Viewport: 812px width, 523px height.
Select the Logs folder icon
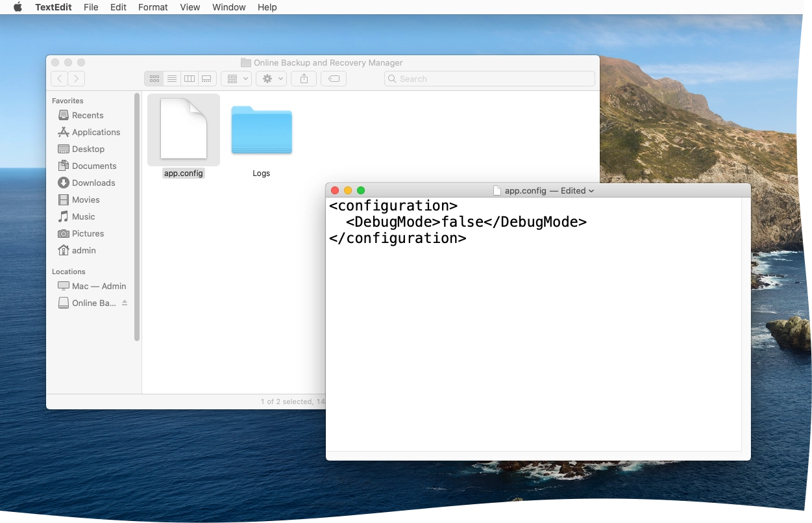pyautogui.click(x=262, y=130)
